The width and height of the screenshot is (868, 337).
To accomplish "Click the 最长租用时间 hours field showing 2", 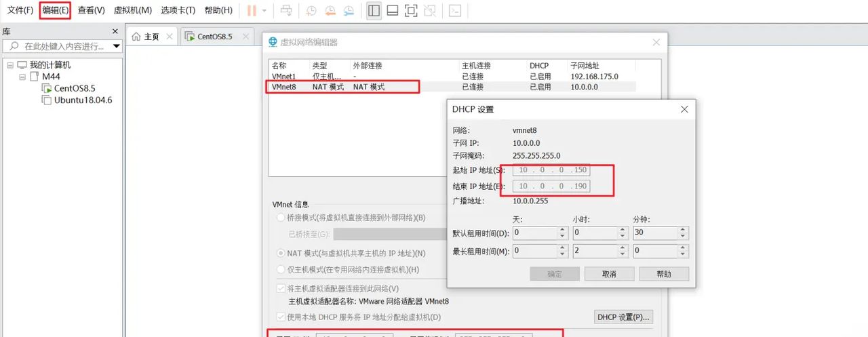I will tap(595, 251).
